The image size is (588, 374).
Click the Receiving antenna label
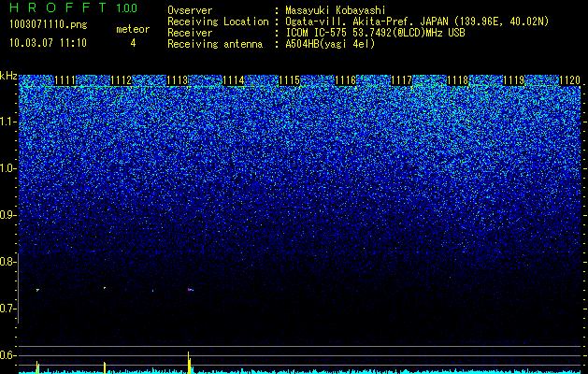(x=215, y=44)
